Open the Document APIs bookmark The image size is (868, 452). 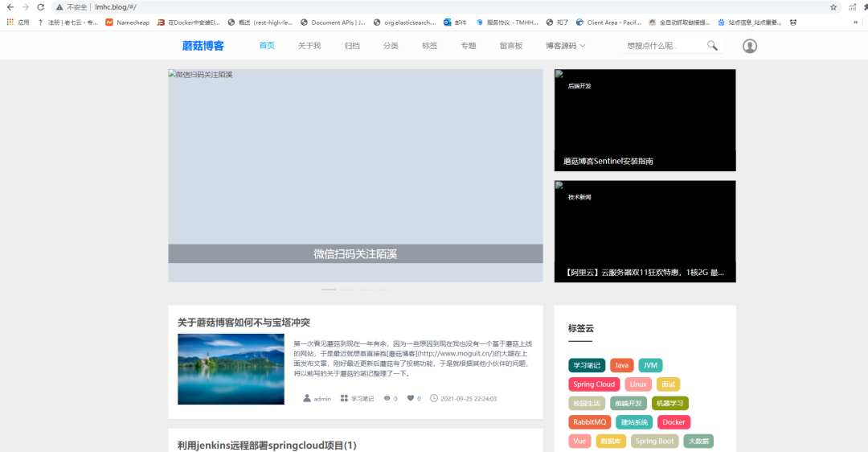[333, 23]
